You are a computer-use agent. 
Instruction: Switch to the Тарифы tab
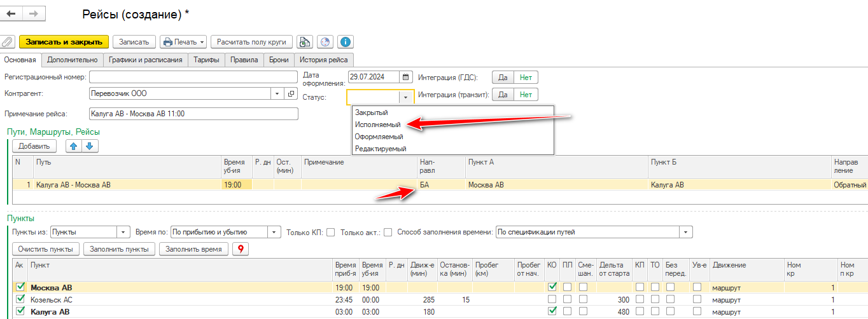coord(207,60)
